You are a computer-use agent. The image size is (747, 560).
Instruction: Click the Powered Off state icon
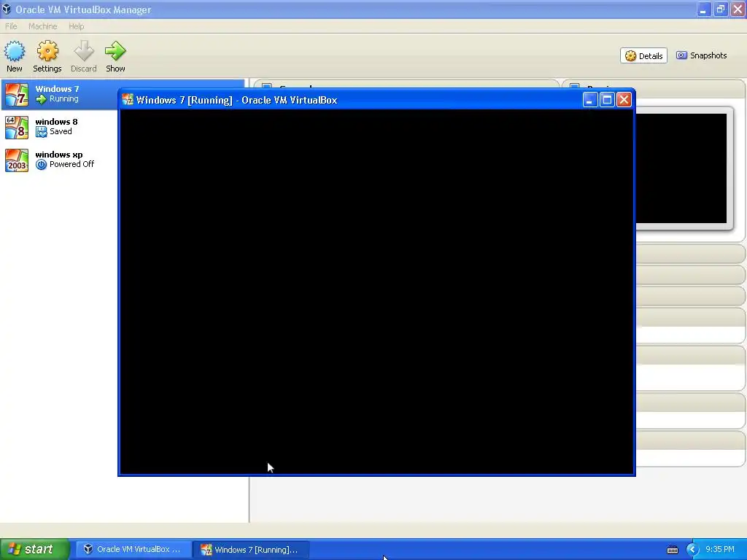pos(42,164)
